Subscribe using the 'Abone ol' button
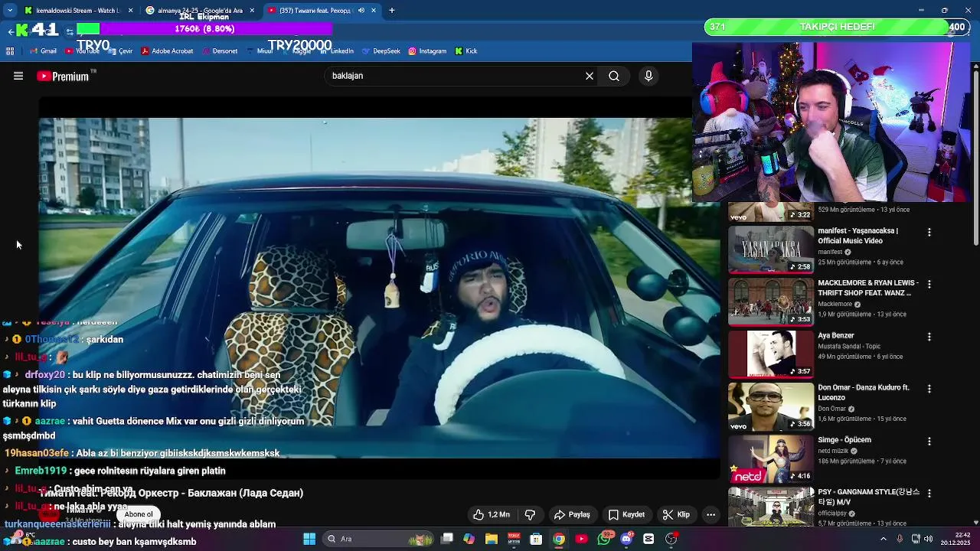Image resolution: width=980 pixels, height=551 pixels. point(139,514)
